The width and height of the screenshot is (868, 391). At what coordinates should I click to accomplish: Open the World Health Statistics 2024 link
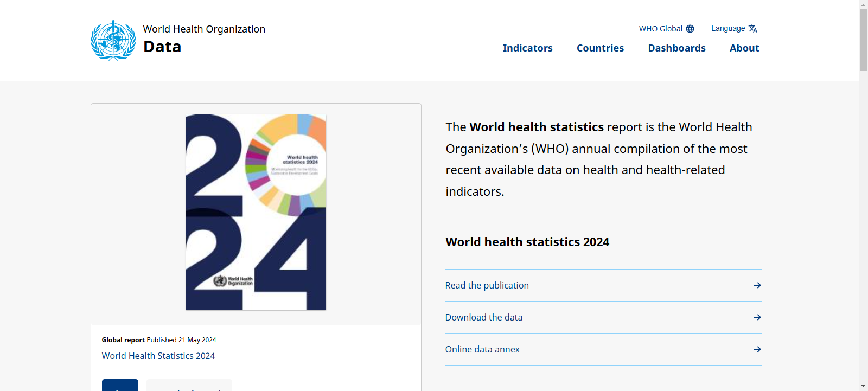tap(158, 356)
